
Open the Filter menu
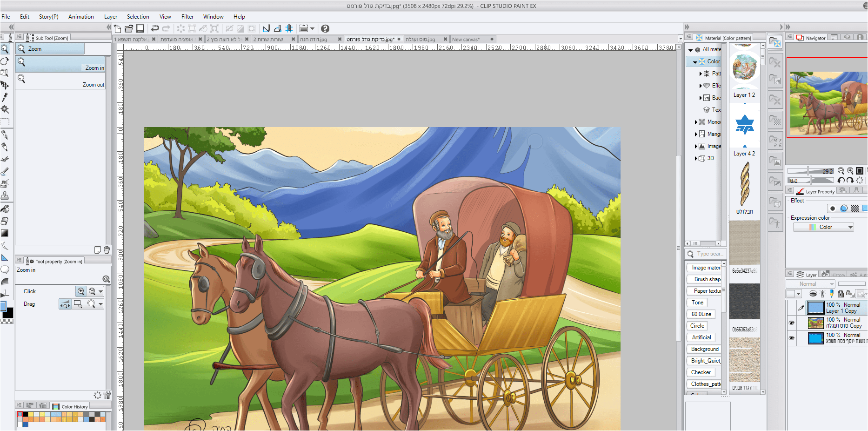click(187, 17)
